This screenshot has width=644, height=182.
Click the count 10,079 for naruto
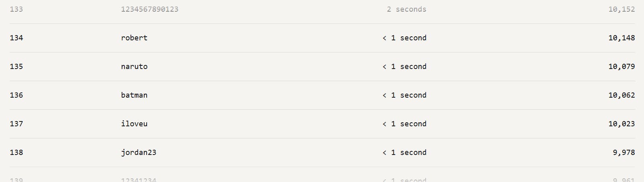click(621, 67)
